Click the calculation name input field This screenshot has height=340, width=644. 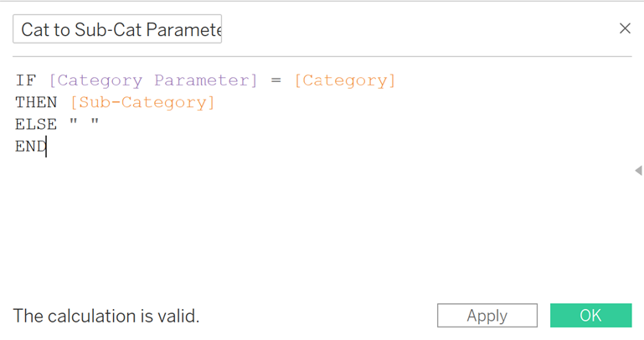pyautogui.click(x=117, y=29)
